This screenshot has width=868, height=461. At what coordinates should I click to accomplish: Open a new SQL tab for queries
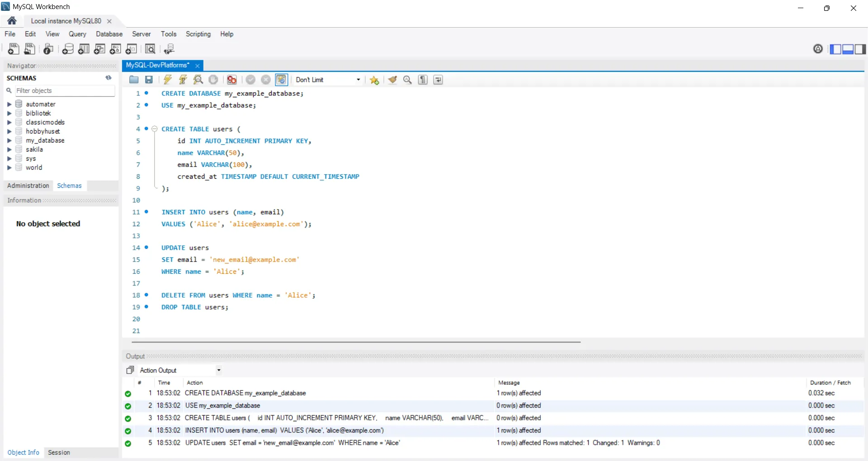click(13, 49)
